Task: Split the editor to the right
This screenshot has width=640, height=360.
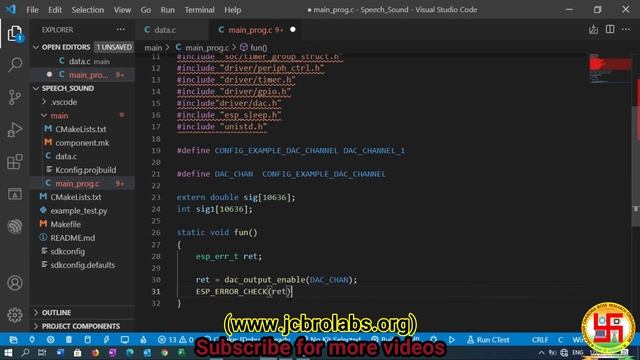Action: [x=610, y=29]
